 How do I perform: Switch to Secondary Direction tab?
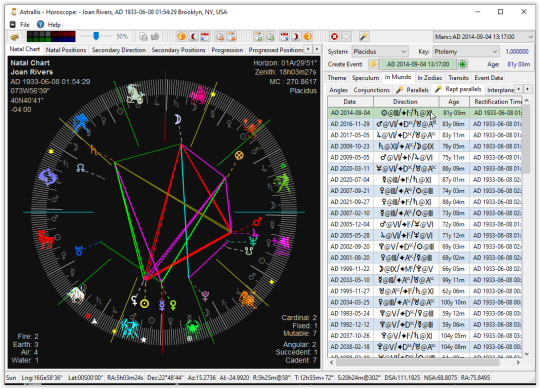pos(118,50)
